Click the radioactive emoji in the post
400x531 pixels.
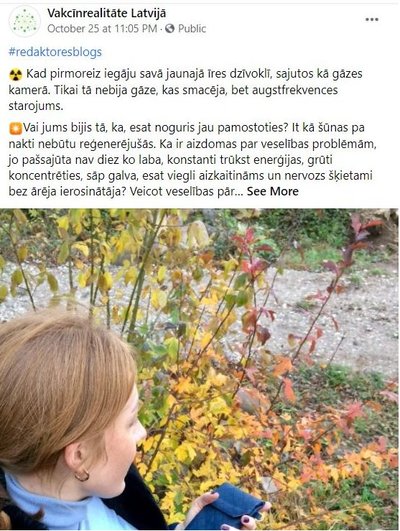coord(16,75)
